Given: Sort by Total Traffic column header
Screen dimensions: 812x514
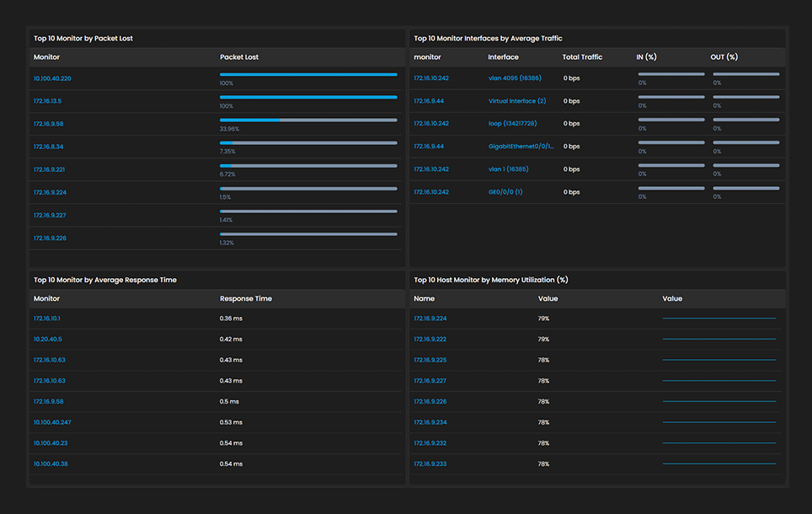Looking at the screenshot, I should click(582, 57).
